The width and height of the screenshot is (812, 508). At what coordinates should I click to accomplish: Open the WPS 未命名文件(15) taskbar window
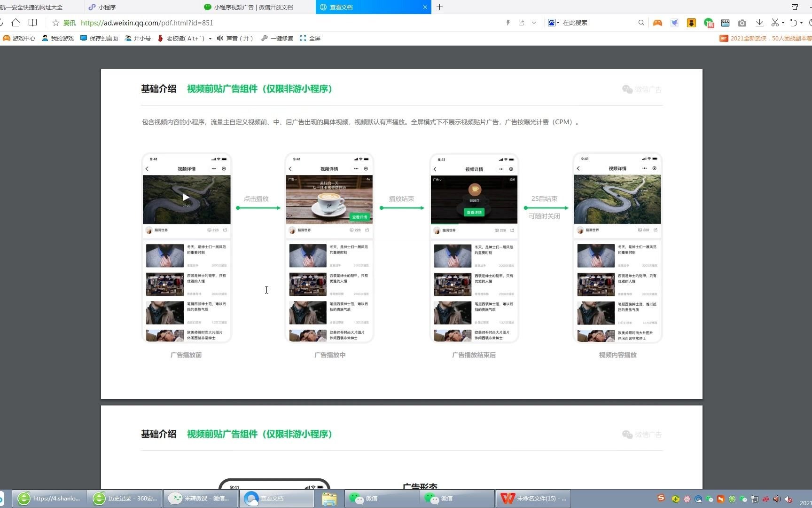click(x=533, y=498)
